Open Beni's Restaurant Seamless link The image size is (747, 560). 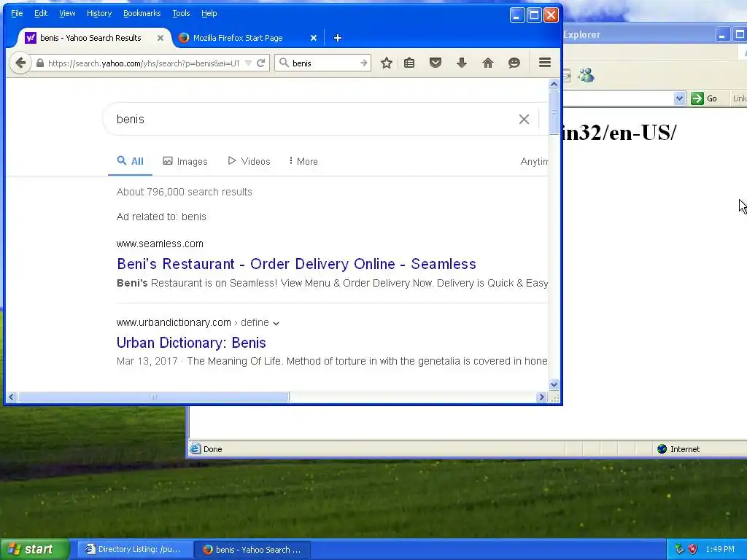point(296,264)
